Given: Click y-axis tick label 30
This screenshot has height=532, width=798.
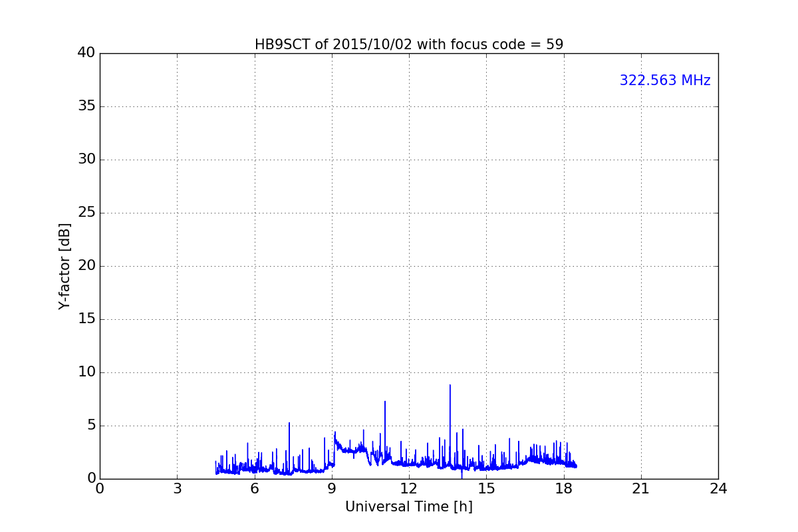Looking at the screenshot, I should (x=86, y=160).
